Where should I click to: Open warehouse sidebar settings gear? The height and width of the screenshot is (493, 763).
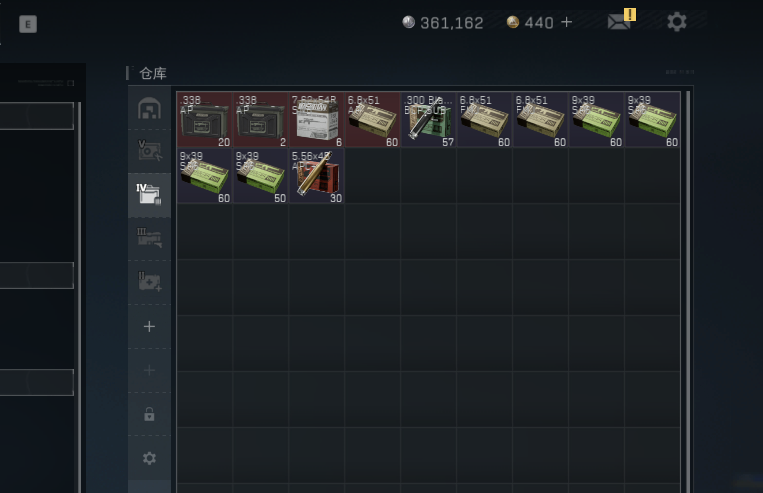click(149, 458)
